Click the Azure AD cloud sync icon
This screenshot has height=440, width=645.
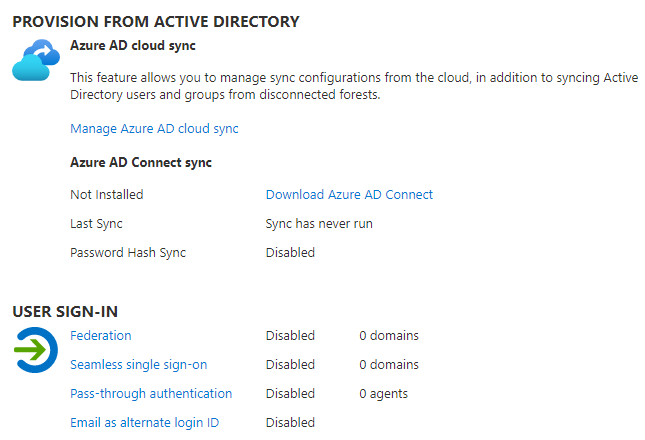36,60
